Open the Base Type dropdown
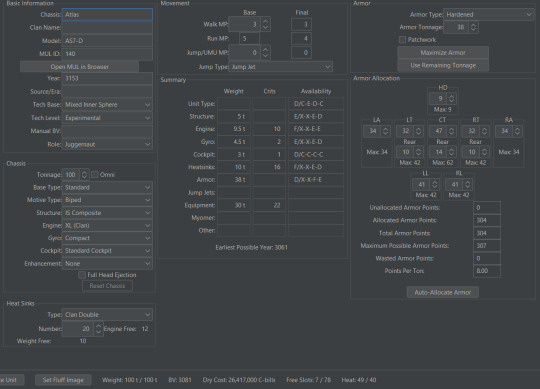The image size is (540, 389). point(107,187)
